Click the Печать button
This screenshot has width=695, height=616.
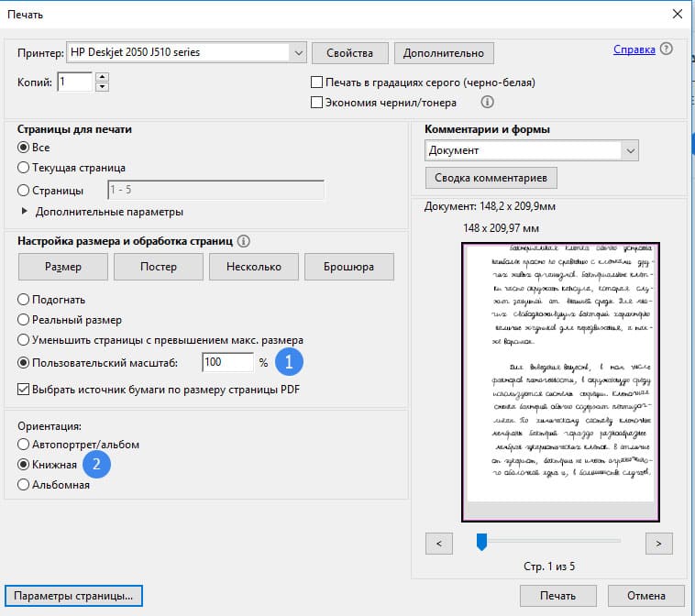tap(559, 595)
